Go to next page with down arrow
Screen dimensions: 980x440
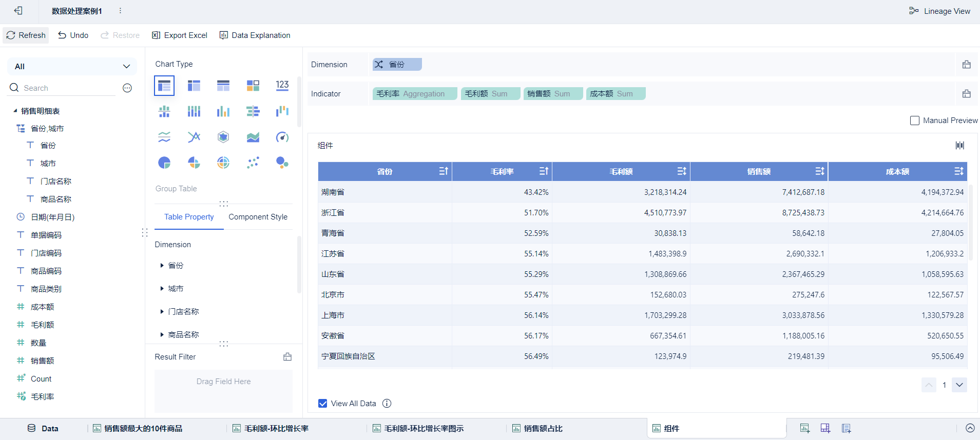click(959, 385)
